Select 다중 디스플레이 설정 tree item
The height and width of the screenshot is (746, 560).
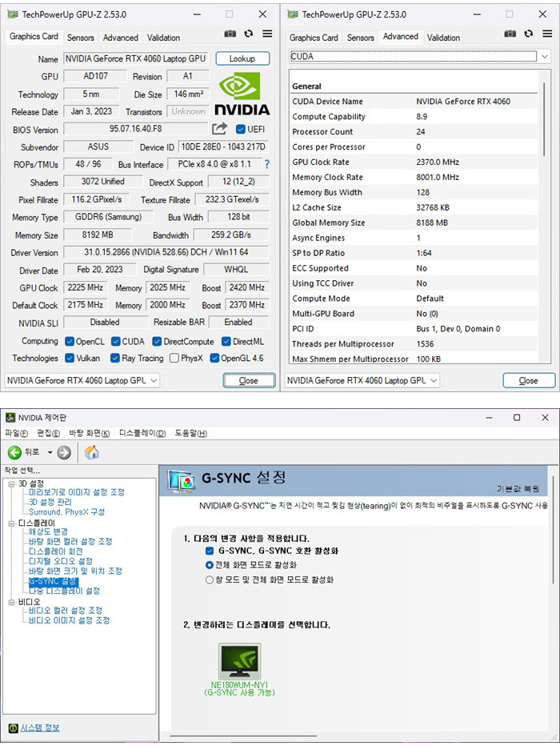pos(64,591)
